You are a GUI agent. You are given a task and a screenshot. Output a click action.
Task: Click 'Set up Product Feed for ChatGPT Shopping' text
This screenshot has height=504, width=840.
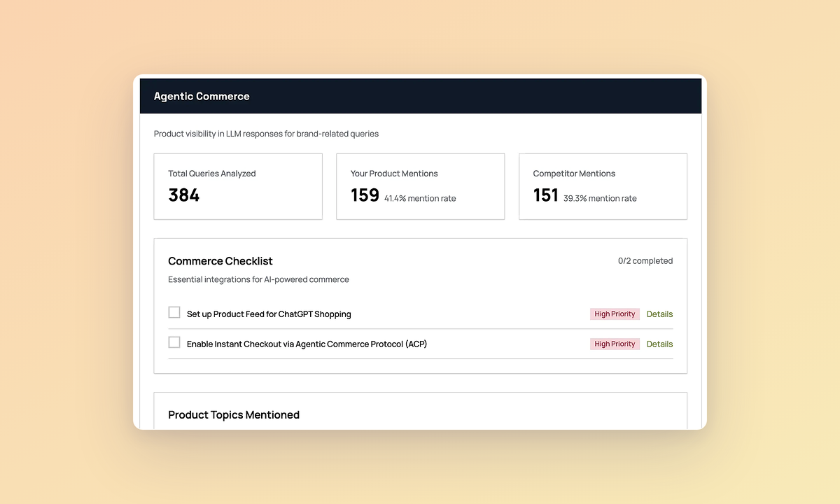(x=269, y=314)
